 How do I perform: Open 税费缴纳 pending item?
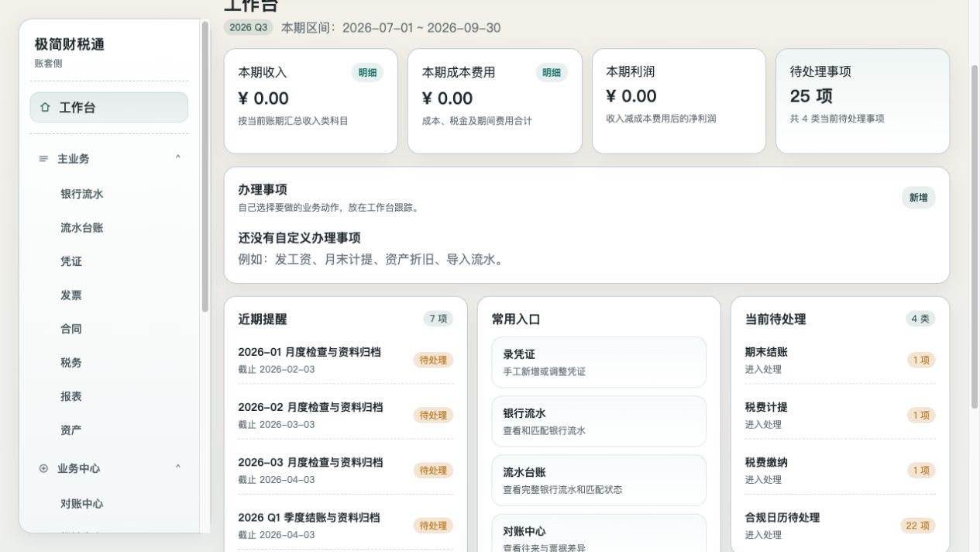coord(840,470)
